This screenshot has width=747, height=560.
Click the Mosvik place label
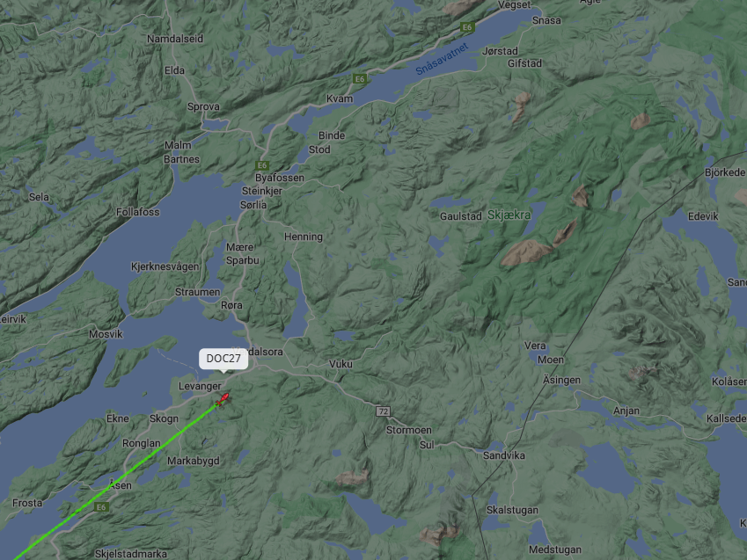click(x=106, y=334)
